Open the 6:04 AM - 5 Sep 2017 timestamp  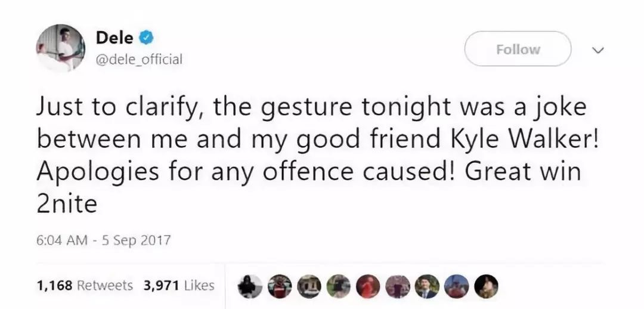point(104,241)
